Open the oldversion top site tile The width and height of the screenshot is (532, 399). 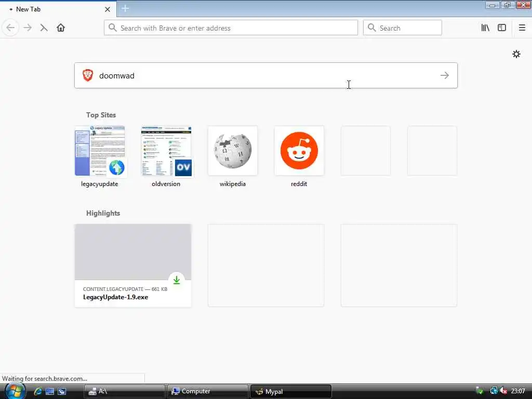(x=166, y=151)
